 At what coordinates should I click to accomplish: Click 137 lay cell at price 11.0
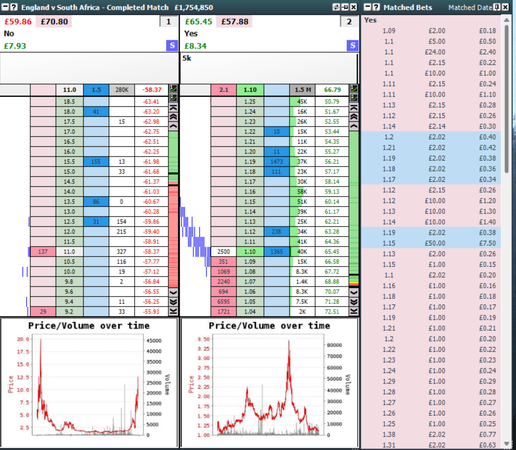[x=43, y=252]
